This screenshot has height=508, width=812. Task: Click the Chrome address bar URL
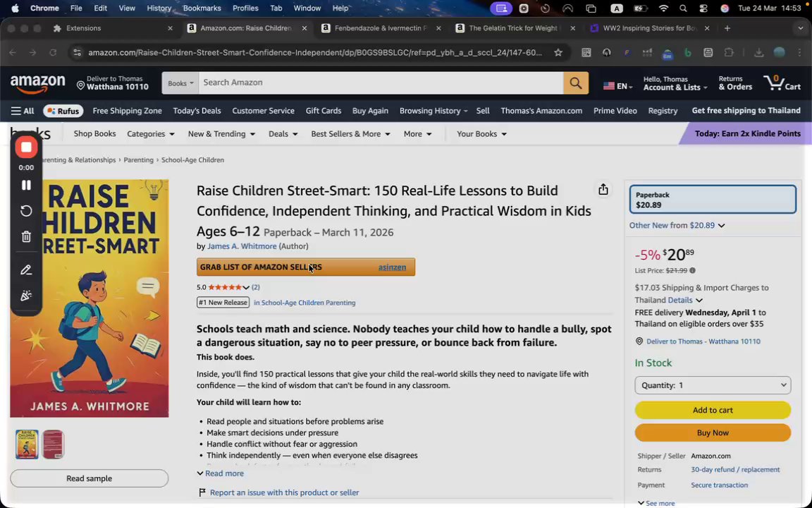(315, 52)
